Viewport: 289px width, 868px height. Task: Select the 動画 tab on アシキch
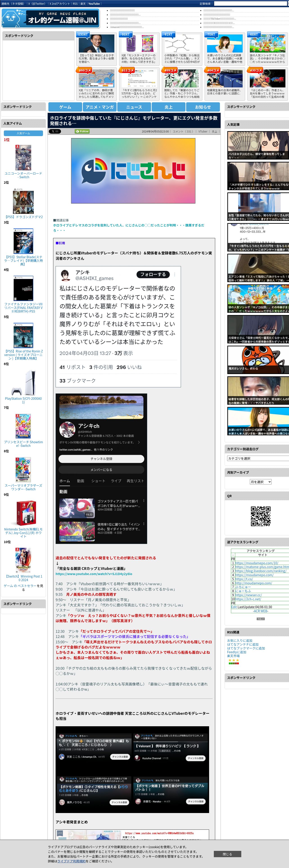(80, 481)
